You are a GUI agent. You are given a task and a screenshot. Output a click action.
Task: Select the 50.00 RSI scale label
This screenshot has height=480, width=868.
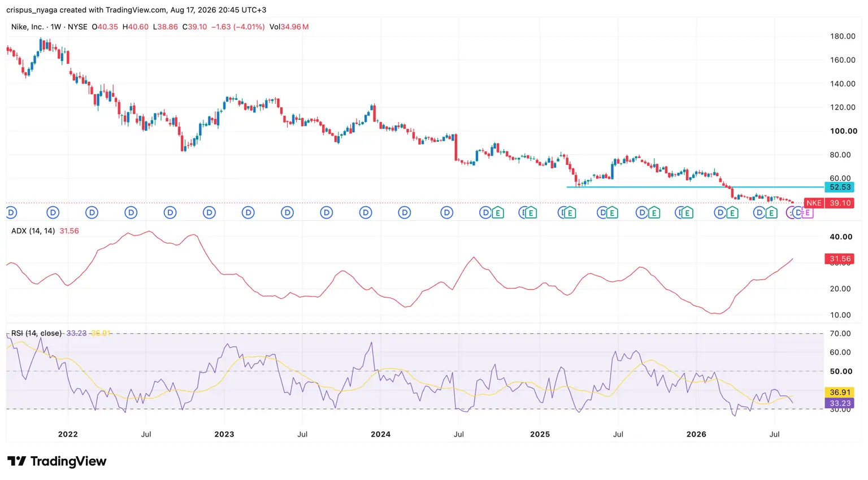[841, 371]
